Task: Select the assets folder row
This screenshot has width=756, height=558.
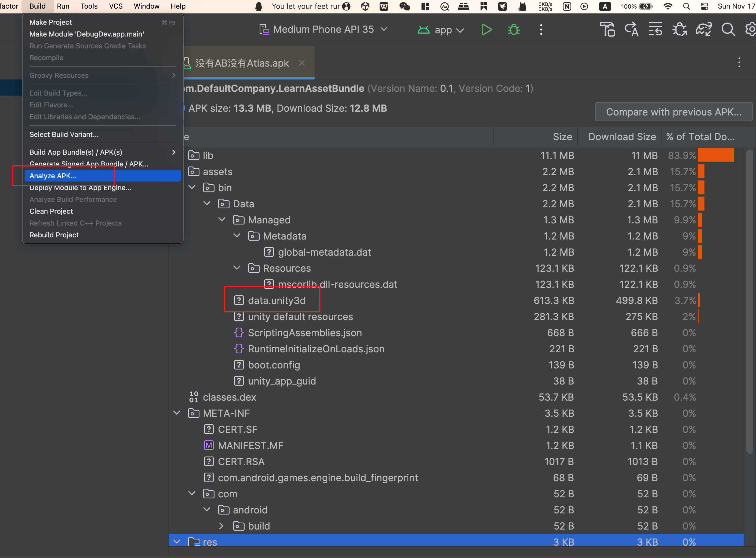Action: (x=456, y=172)
